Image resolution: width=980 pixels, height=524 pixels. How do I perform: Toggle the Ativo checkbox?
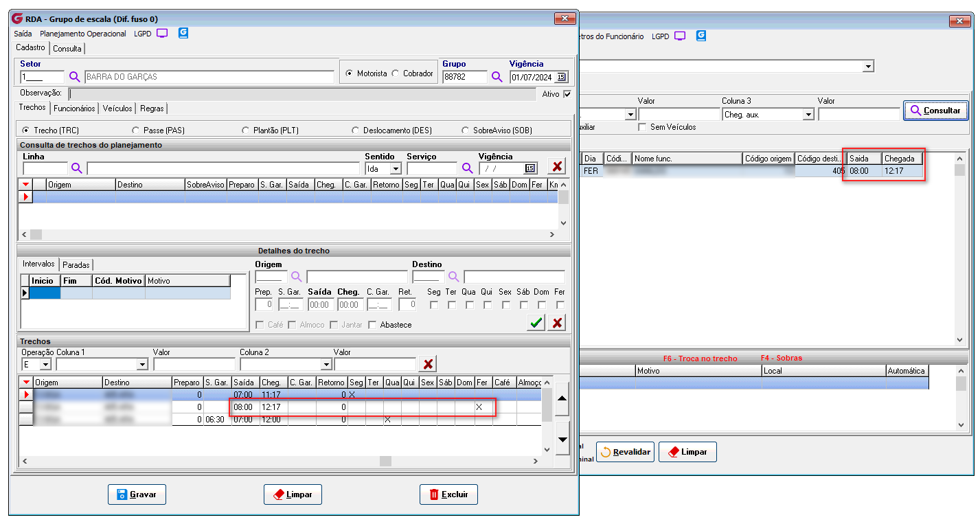coord(567,94)
